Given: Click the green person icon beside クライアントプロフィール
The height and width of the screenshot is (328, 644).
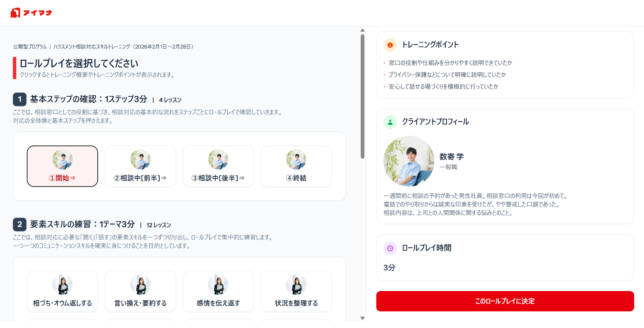Looking at the screenshot, I should (x=390, y=122).
